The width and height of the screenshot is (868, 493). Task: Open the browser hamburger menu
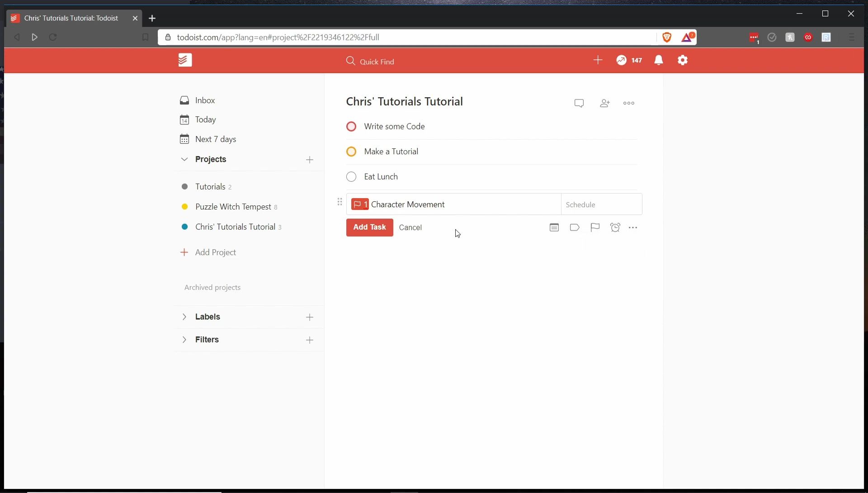pos(852,37)
